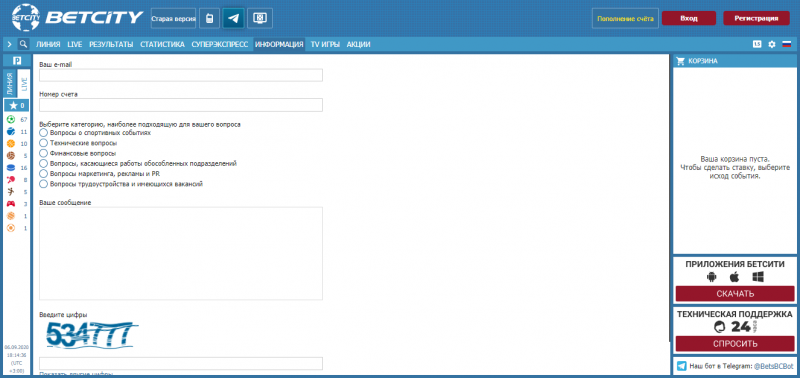Click the scoreboard screen icon in header
The image size is (800, 378).
(260, 18)
